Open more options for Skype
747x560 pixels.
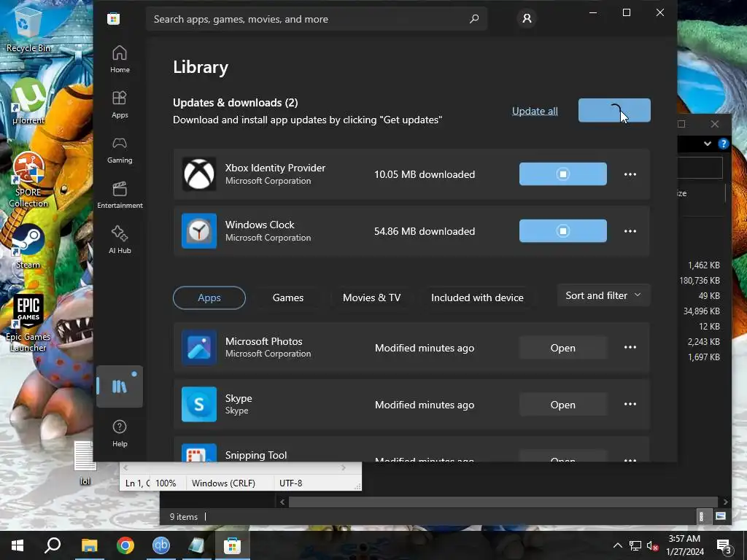[x=630, y=404]
